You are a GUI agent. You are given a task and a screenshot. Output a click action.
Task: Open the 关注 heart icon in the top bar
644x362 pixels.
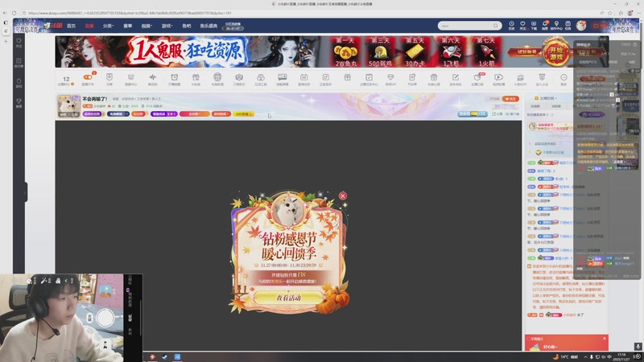pyautogui.click(x=522, y=26)
